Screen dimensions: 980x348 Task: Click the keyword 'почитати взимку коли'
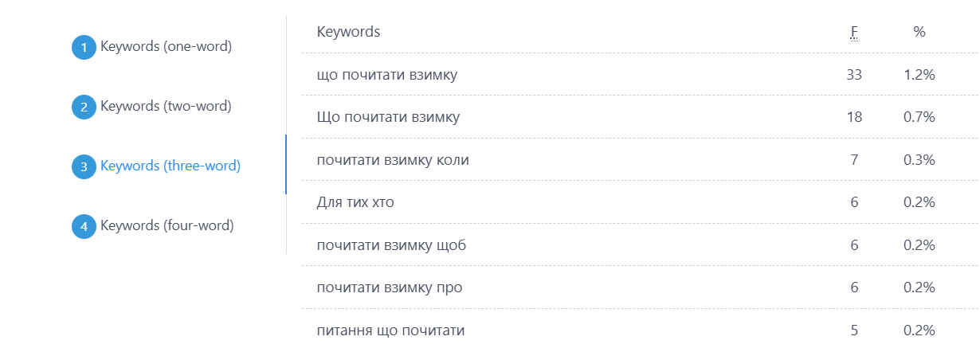pyautogui.click(x=393, y=160)
